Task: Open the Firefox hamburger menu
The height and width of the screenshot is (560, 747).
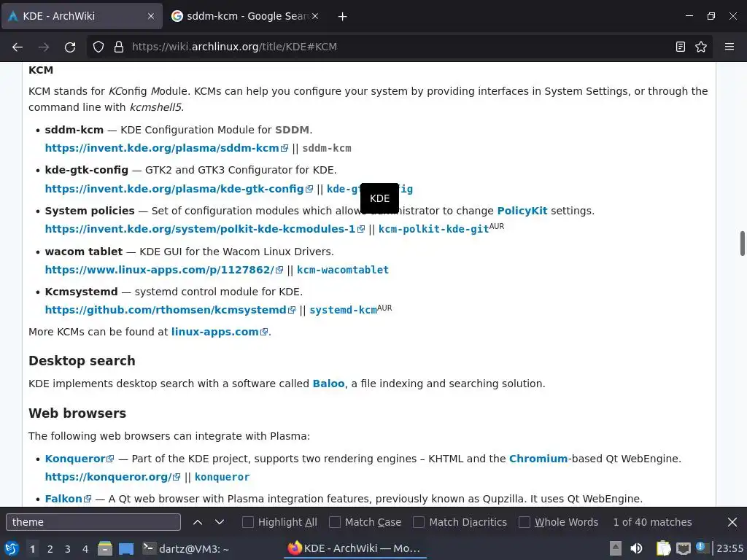Action: tap(729, 47)
